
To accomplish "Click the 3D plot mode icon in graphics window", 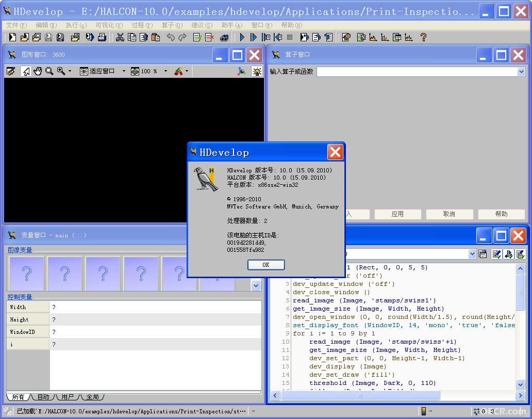I will coord(241,71).
